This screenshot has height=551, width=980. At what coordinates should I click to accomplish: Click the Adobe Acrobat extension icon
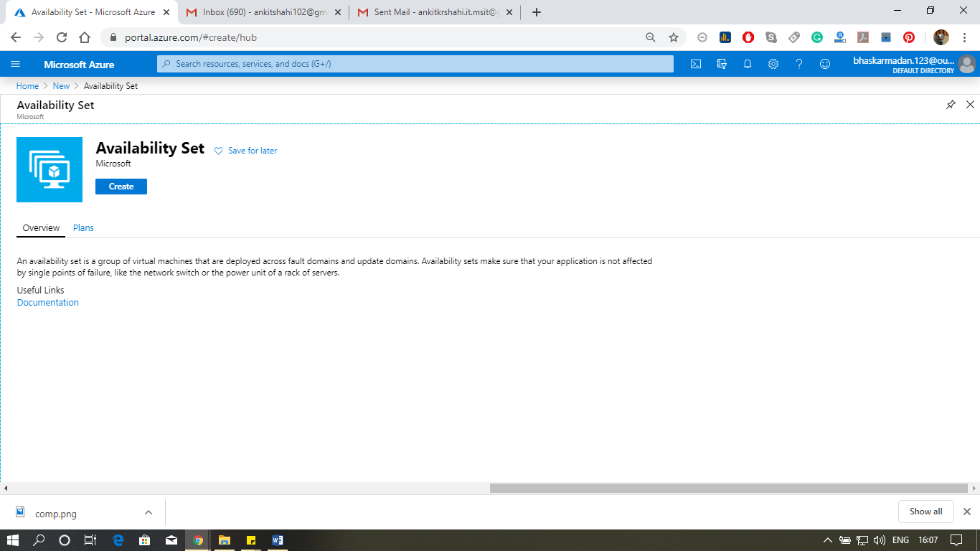863,37
